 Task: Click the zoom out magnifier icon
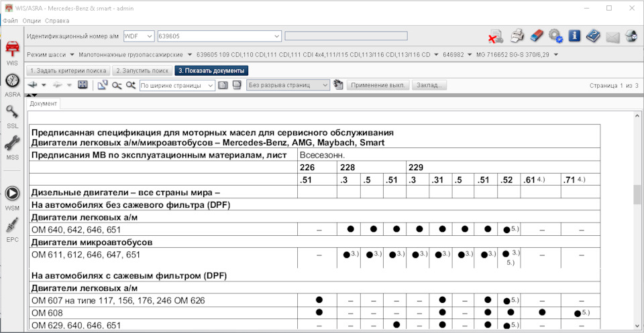(117, 85)
